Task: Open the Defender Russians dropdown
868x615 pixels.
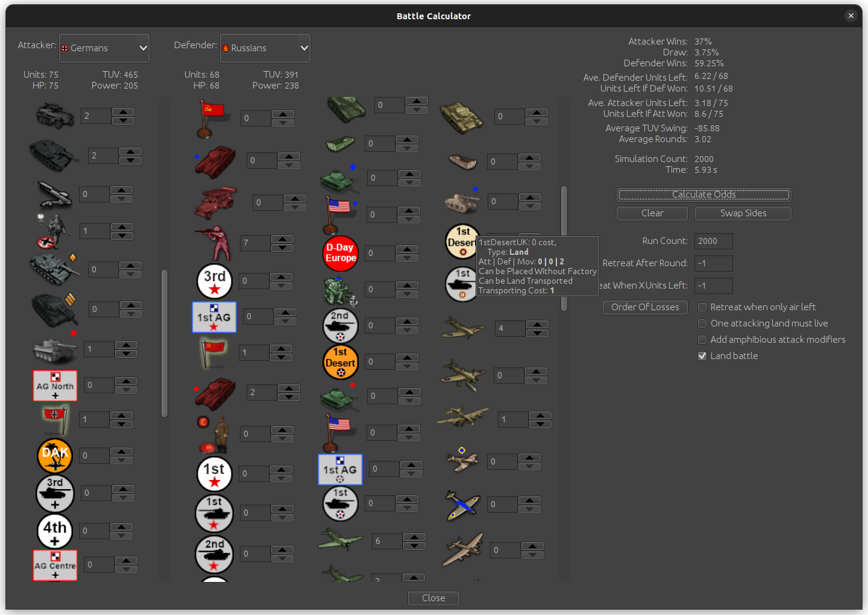Action: (x=265, y=48)
